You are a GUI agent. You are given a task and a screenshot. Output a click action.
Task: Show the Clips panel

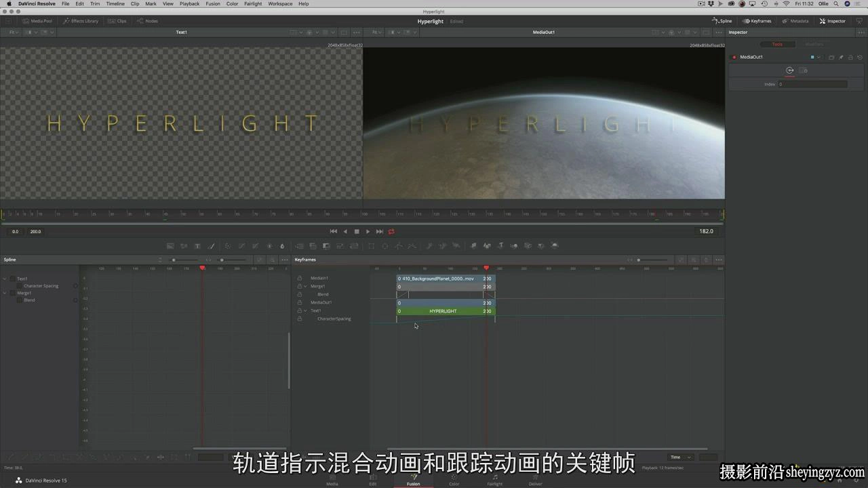pyautogui.click(x=118, y=21)
